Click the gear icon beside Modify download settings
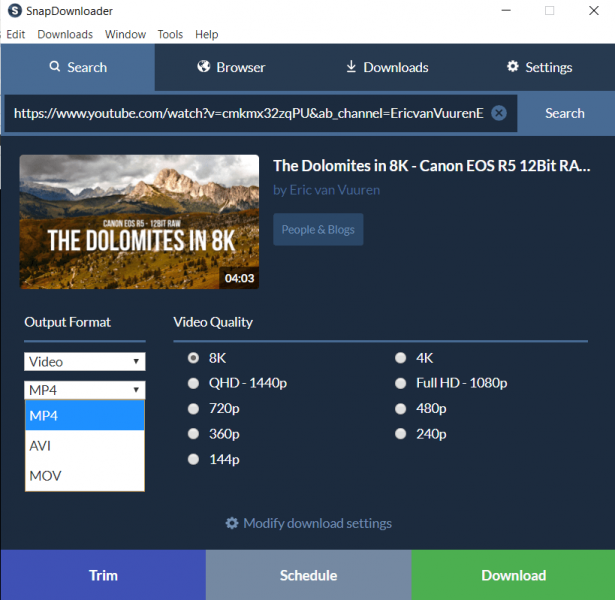Screen dimensions: 615x600 (x=232, y=523)
